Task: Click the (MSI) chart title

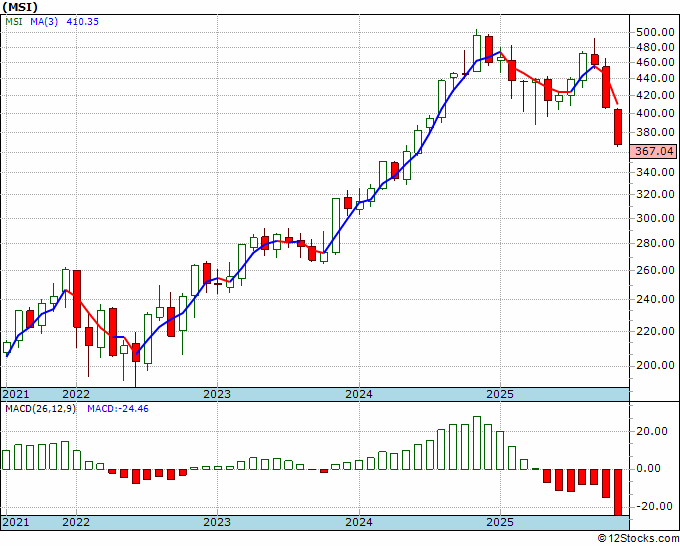Action: click(x=20, y=7)
